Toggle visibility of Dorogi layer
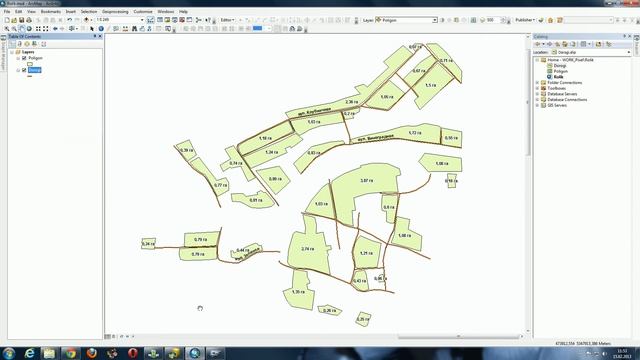The image size is (640, 360). 24,70
